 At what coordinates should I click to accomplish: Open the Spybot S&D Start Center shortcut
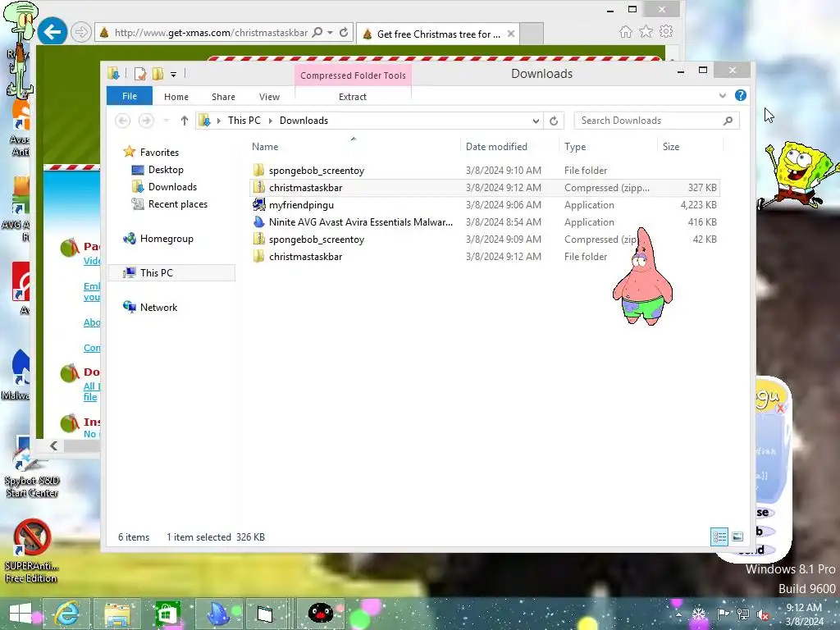point(32,467)
